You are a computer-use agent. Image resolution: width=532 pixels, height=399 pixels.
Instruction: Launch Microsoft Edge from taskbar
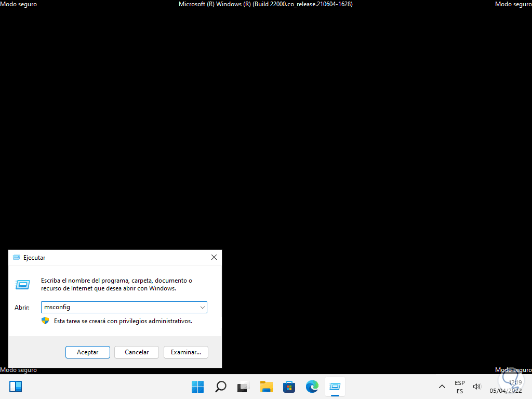point(312,387)
